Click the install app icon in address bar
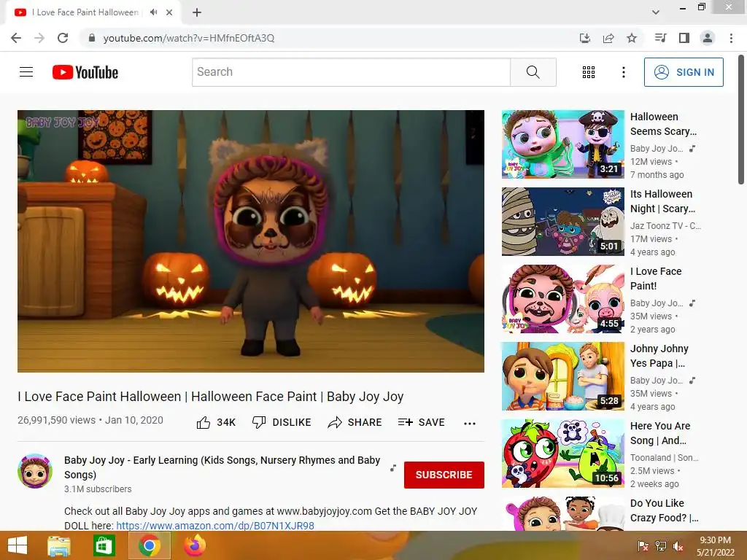Image resolution: width=747 pixels, height=560 pixels. pyautogui.click(x=584, y=38)
